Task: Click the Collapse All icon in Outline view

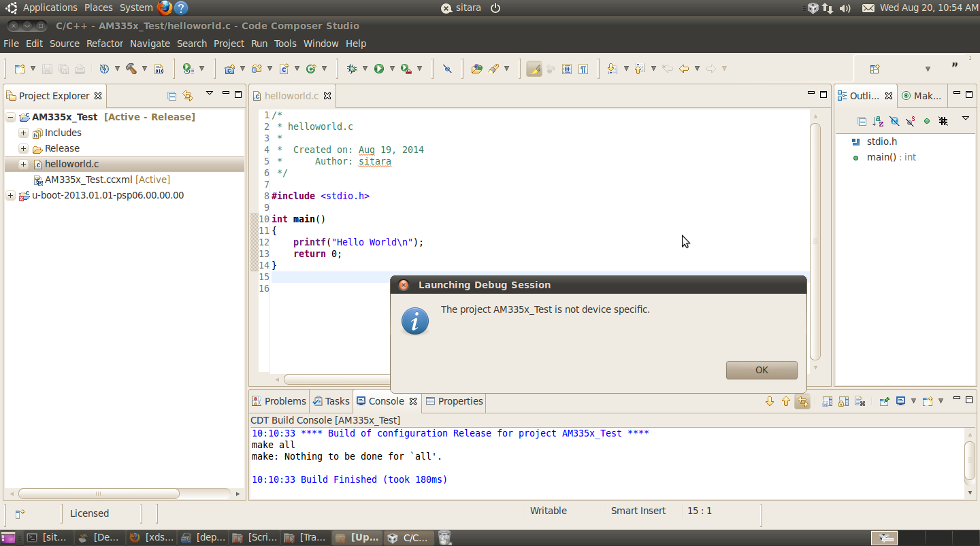Action: point(862,121)
